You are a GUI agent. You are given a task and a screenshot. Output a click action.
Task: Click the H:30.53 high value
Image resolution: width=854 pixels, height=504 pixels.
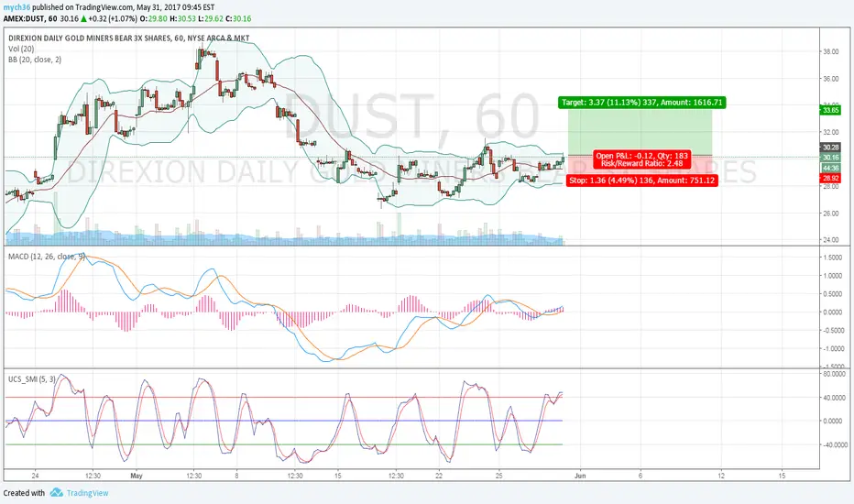pyautogui.click(x=181, y=18)
